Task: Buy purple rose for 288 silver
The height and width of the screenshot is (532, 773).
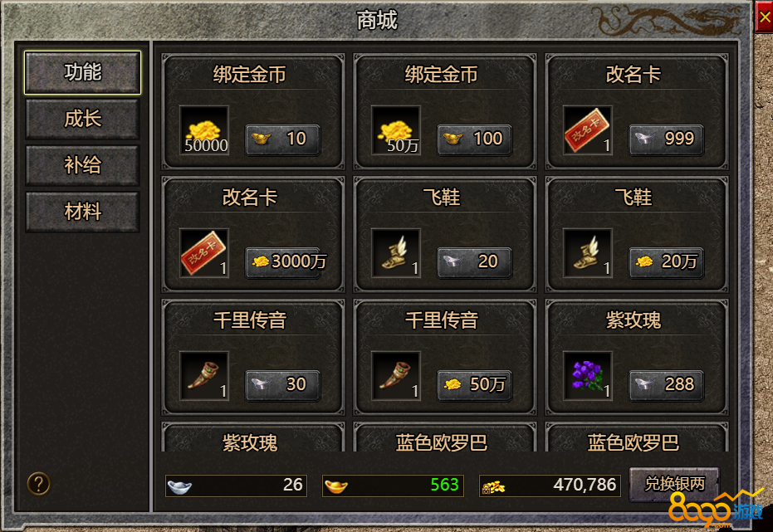Action: click(666, 385)
